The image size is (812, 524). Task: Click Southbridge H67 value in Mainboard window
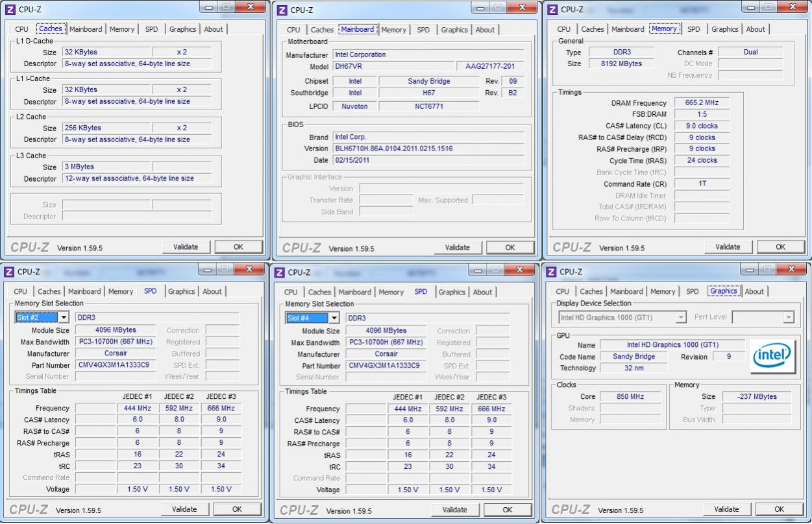[x=429, y=93]
